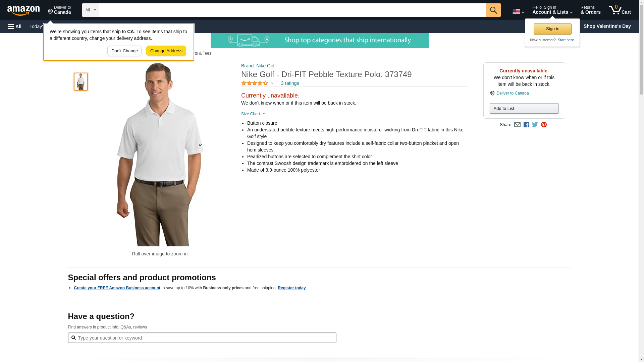This screenshot has width=644, height=362.
Task: Click the Add to List button
Action: click(x=524, y=109)
